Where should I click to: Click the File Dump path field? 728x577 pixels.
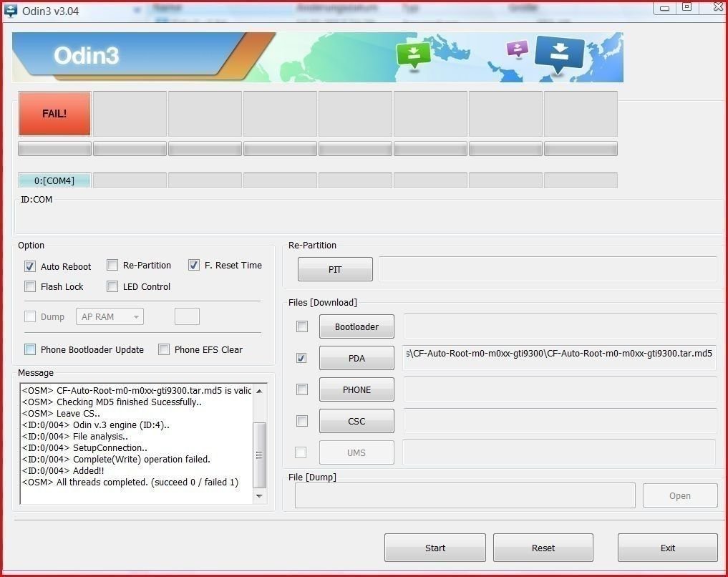[465, 495]
